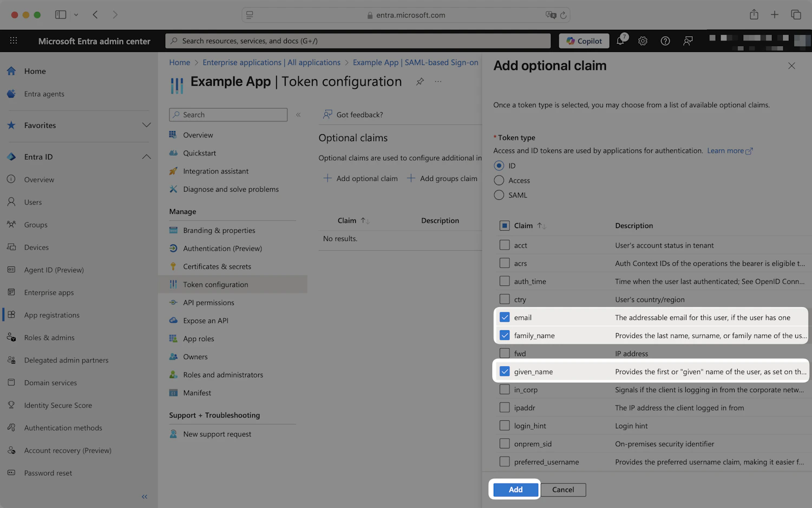Image resolution: width=812 pixels, height=508 pixels.
Task: Open the notifications bell icon
Action: (x=620, y=41)
